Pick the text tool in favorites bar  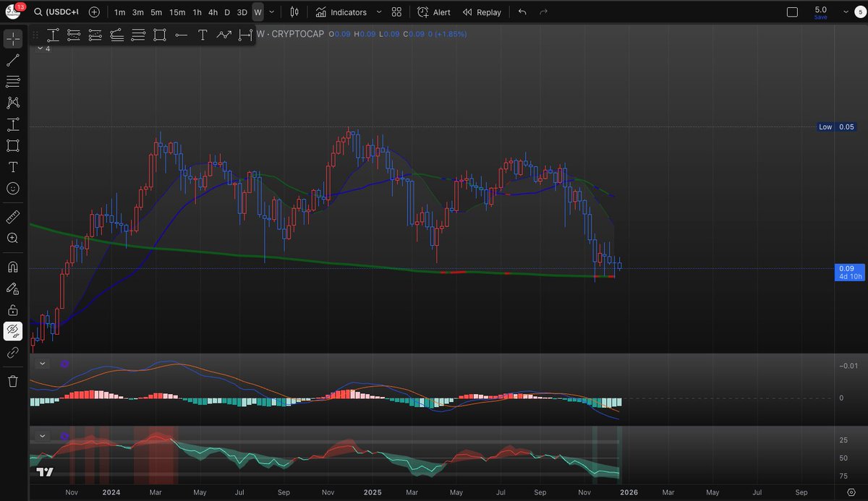click(203, 34)
